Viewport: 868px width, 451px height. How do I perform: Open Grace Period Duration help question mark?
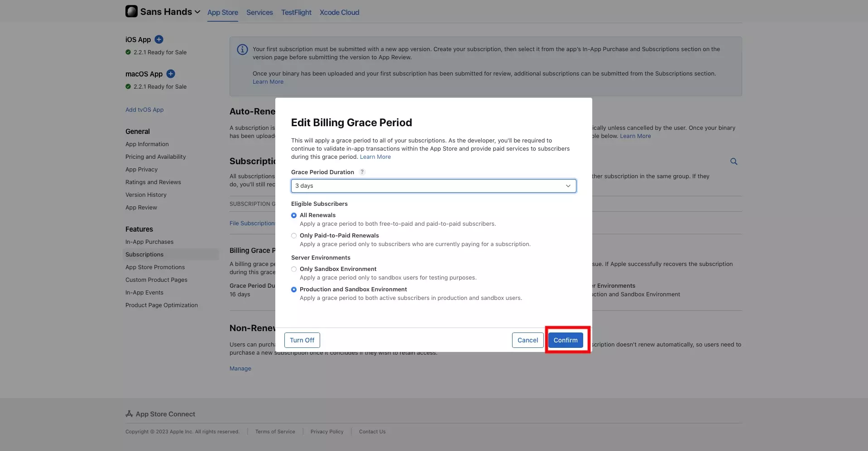(362, 172)
